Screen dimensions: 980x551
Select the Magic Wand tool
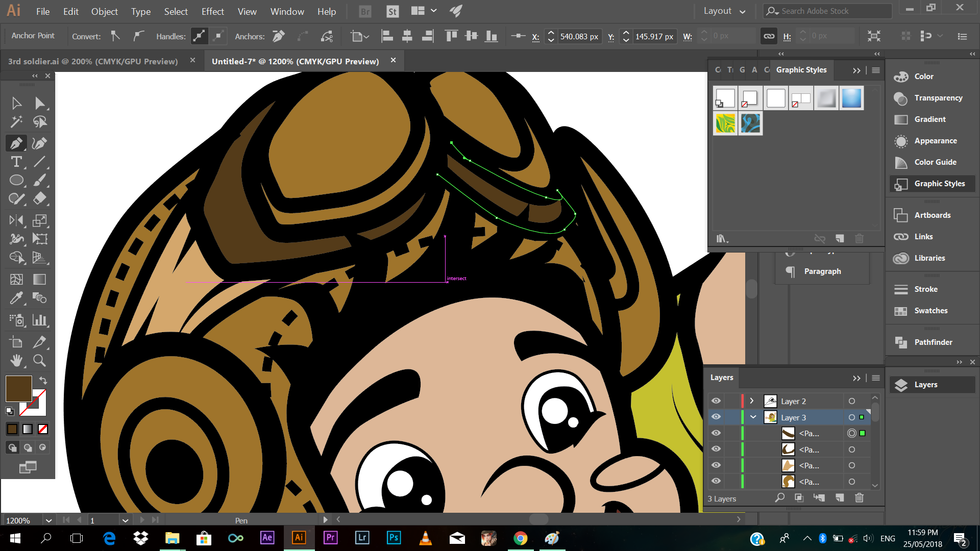coord(16,122)
